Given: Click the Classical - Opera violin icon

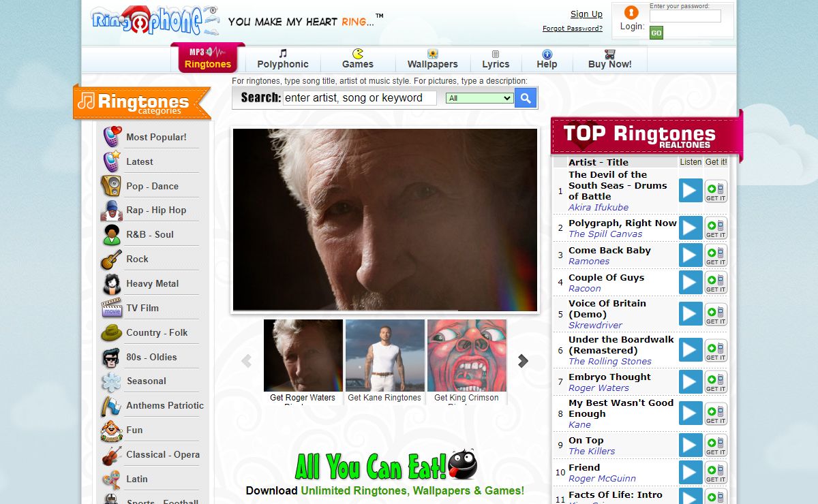Looking at the screenshot, I should click(112, 455).
